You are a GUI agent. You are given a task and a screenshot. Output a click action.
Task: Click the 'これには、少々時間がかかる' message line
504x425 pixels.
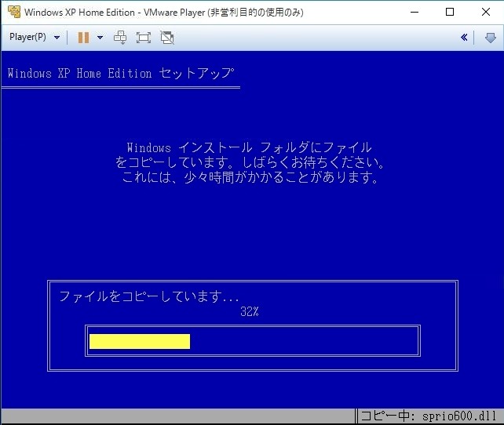[x=250, y=177]
